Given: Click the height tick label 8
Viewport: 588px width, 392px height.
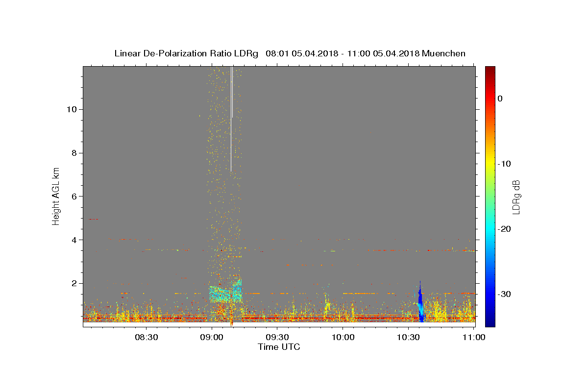Looking at the screenshot, I should [x=73, y=153].
